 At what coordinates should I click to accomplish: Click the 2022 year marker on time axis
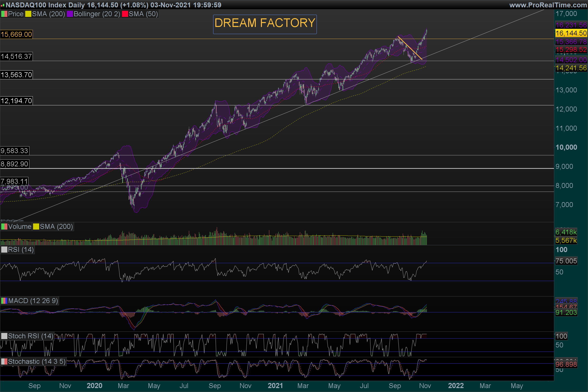(x=456, y=386)
